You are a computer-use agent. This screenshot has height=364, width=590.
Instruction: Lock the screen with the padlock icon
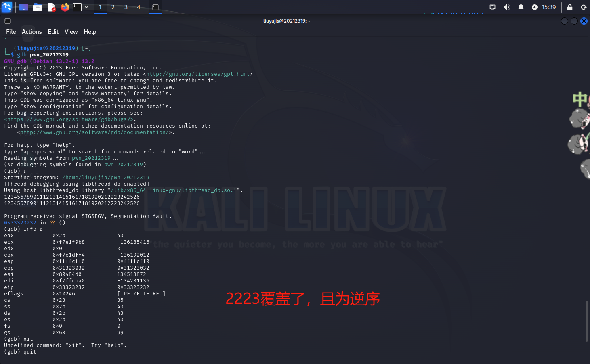tap(570, 7)
